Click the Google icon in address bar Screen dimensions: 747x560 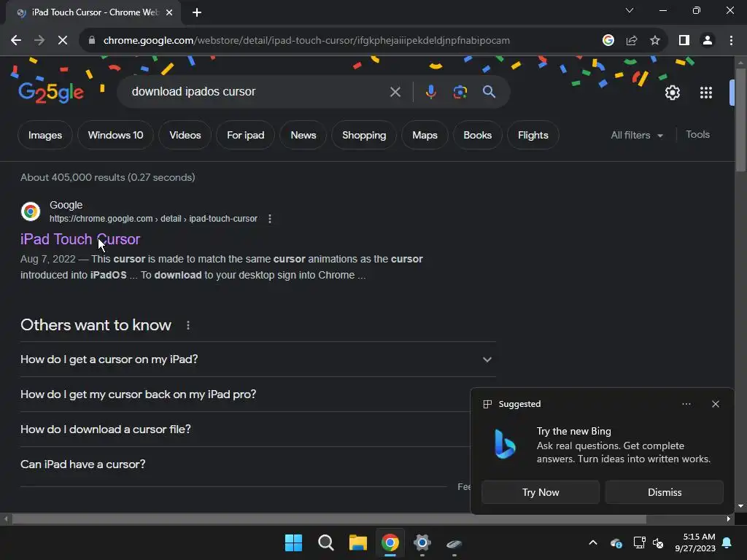[x=608, y=41]
